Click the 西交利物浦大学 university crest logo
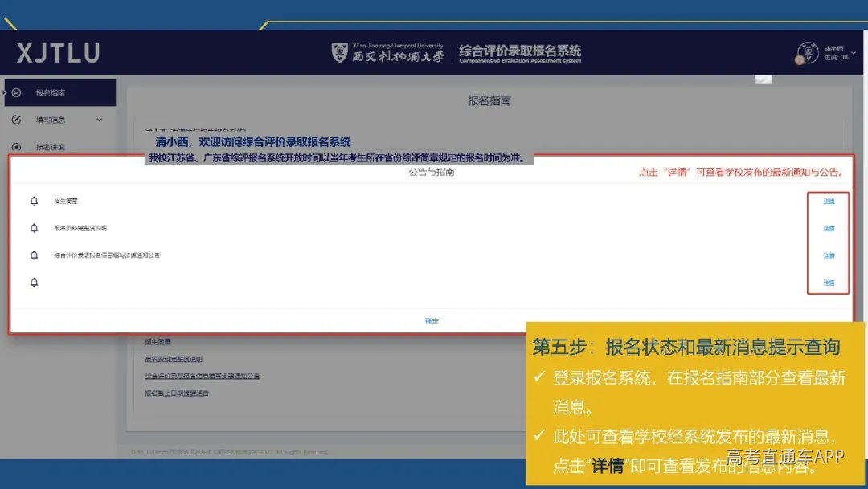The image size is (868, 489). click(x=338, y=53)
